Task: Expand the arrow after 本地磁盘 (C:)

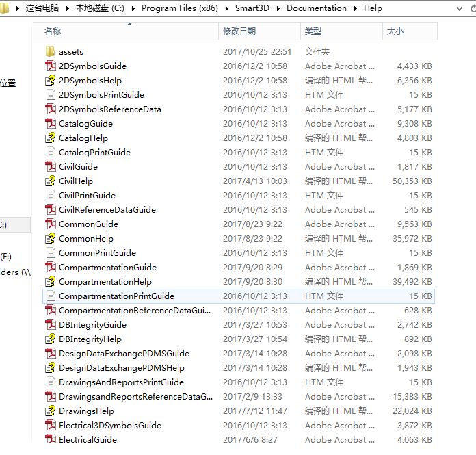Action: coord(133,8)
